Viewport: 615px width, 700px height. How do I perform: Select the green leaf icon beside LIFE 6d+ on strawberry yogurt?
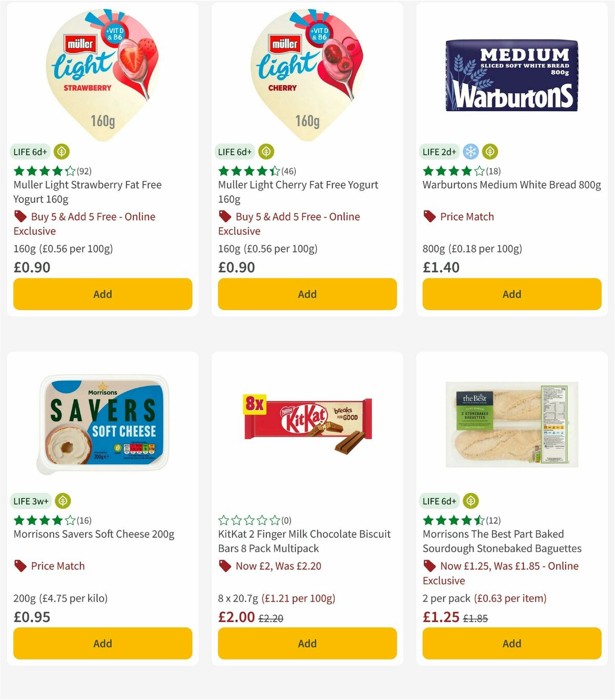tap(61, 152)
